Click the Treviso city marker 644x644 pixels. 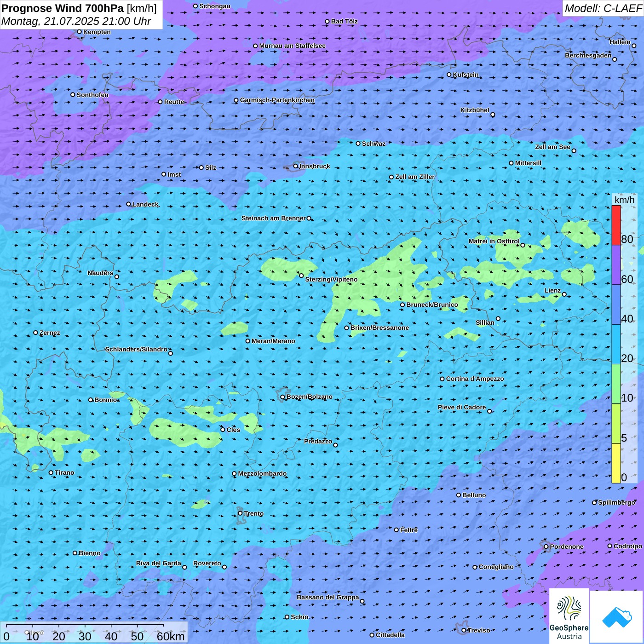[x=464, y=630]
